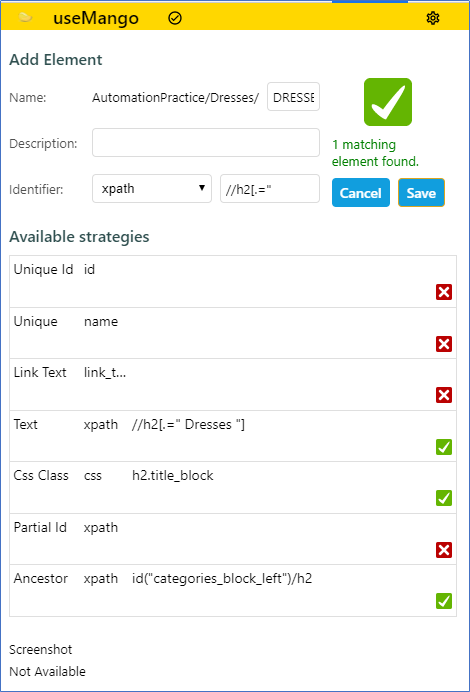Click green check of Css Class strategy
The width and height of the screenshot is (470, 692).
(x=444, y=498)
